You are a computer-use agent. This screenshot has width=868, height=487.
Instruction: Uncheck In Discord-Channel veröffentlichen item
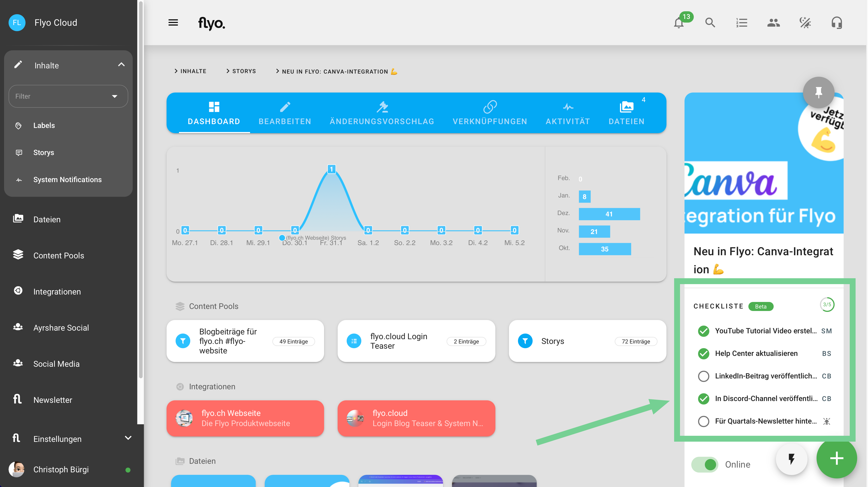click(x=703, y=399)
